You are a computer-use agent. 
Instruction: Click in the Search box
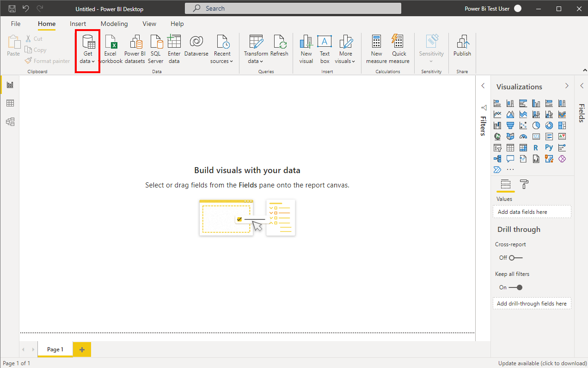pos(293,8)
